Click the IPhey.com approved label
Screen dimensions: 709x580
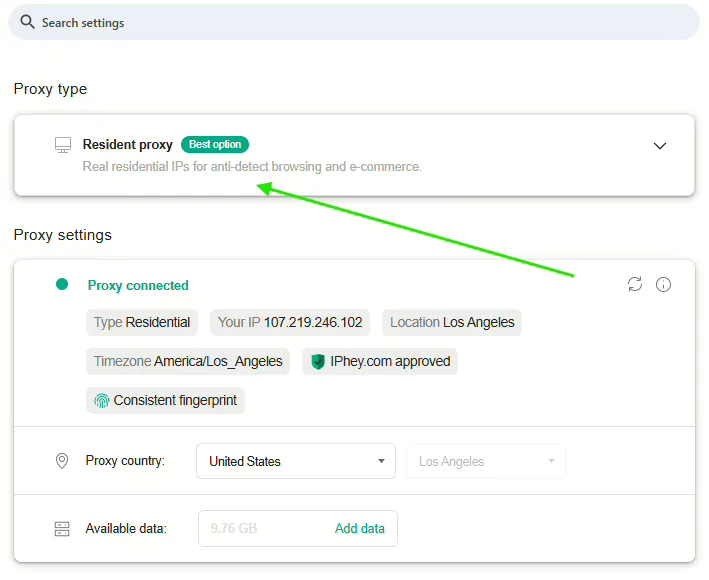[x=390, y=361]
